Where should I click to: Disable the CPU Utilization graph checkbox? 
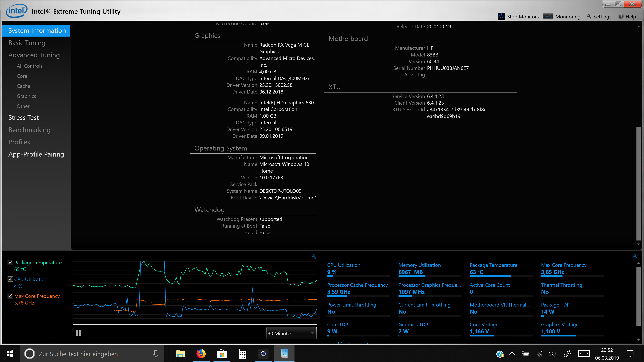pyautogui.click(x=10, y=279)
